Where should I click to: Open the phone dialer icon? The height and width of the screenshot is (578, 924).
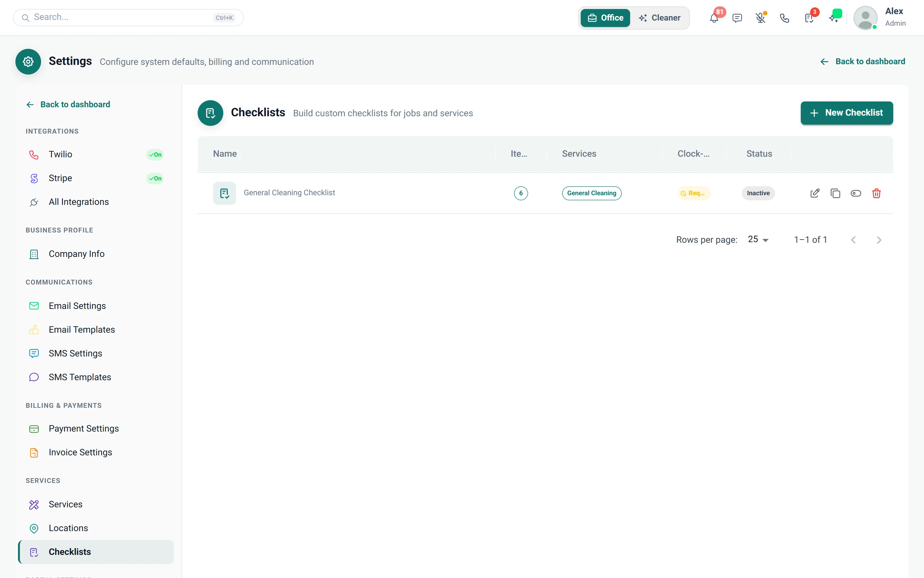click(x=784, y=18)
